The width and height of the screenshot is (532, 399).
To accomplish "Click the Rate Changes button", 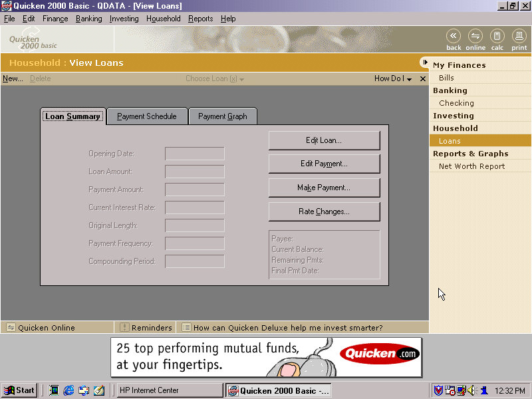I will (324, 211).
